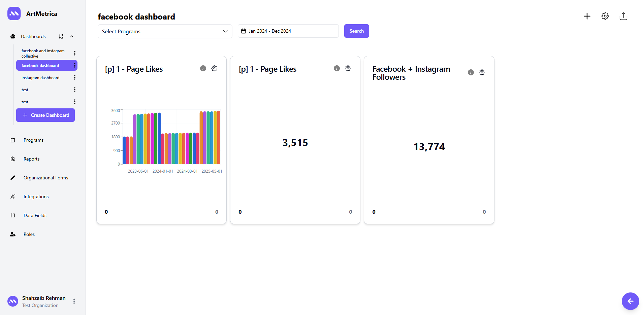Show info for Page Likes chart card
The image size is (644, 315).
[x=203, y=68]
